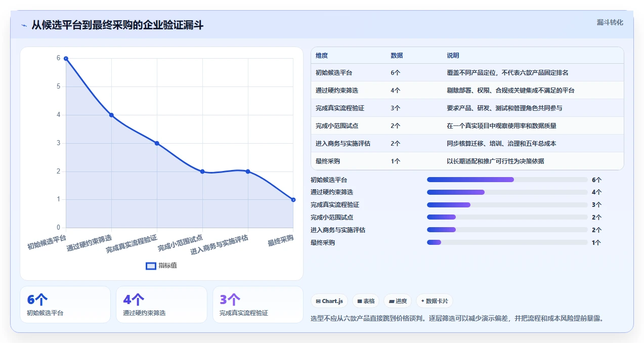This screenshot has height=343, width=644.
Task: Click the lightning icon beside the title
Action: (24, 25)
